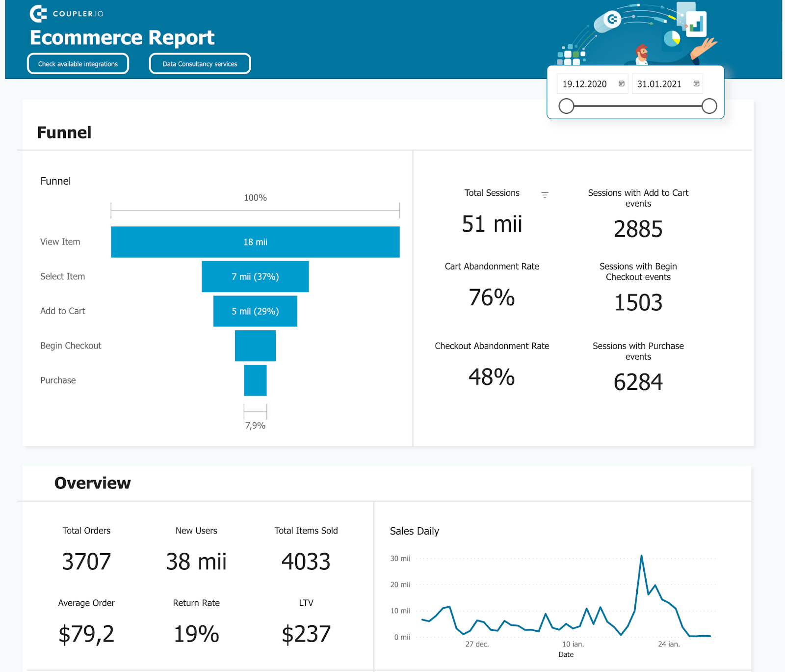Click the Check available integrations button
Viewport: 785px width, 672px height.
tap(78, 63)
